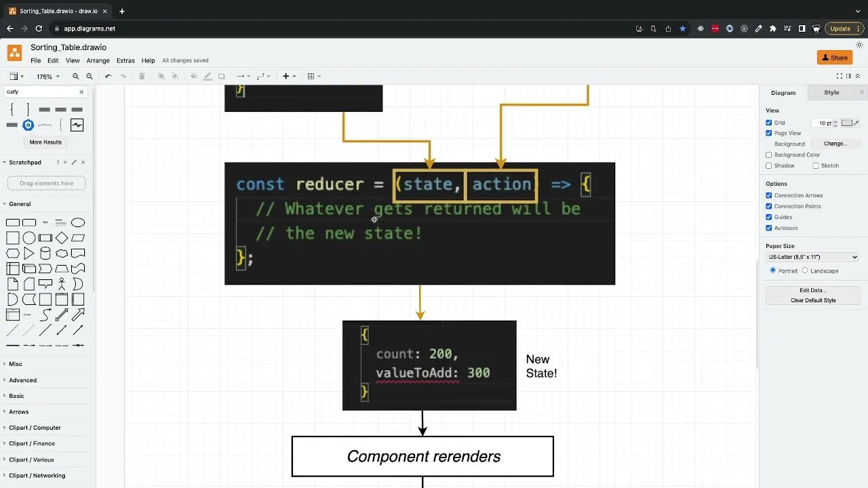
Task: Select the Hexagon shape in General
Action: (13, 253)
